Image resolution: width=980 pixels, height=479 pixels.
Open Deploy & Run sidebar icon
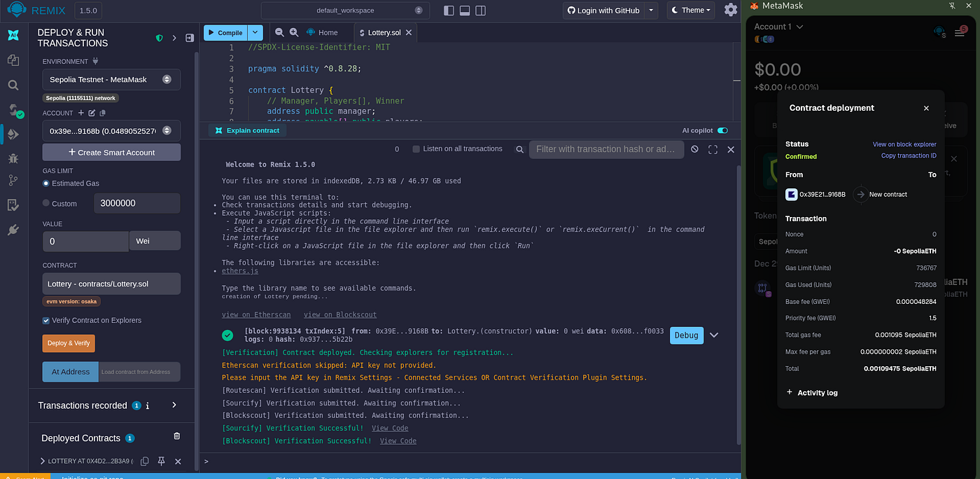[x=13, y=134]
